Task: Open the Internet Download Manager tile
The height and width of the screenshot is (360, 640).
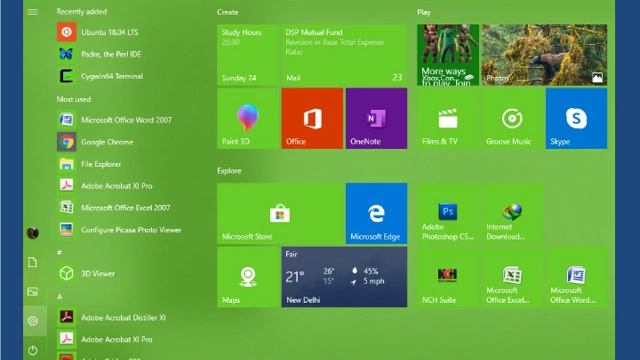Action: pos(512,213)
